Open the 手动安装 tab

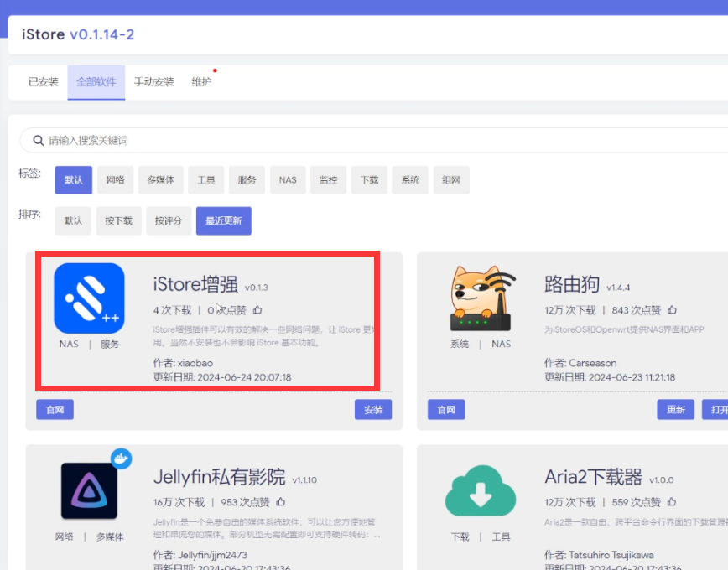click(x=153, y=82)
